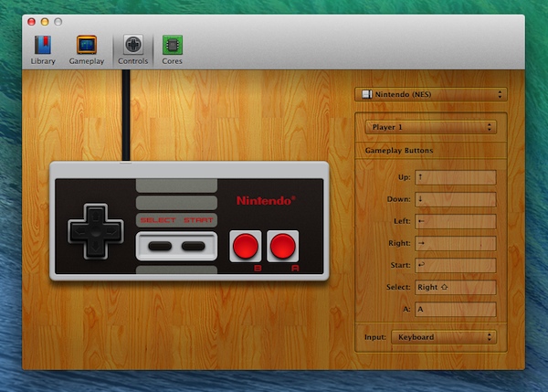Click the red A button on the controller
Viewport: 548px width, 392px height.
tap(283, 246)
